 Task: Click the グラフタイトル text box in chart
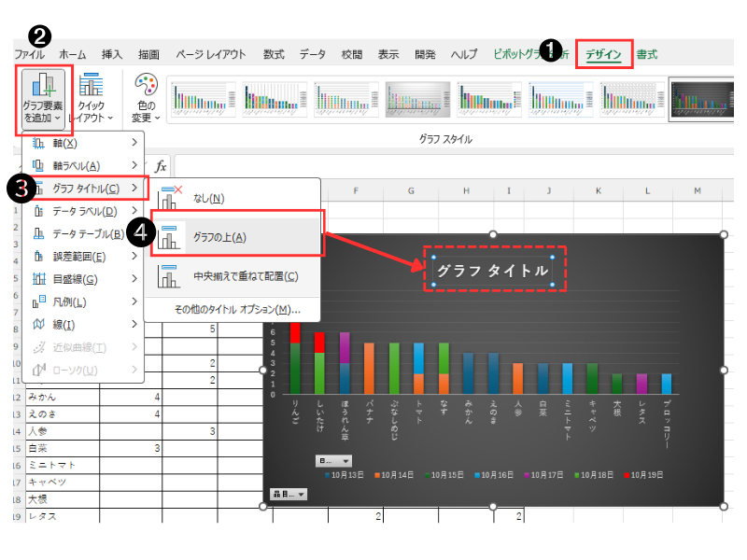coord(493,271)
